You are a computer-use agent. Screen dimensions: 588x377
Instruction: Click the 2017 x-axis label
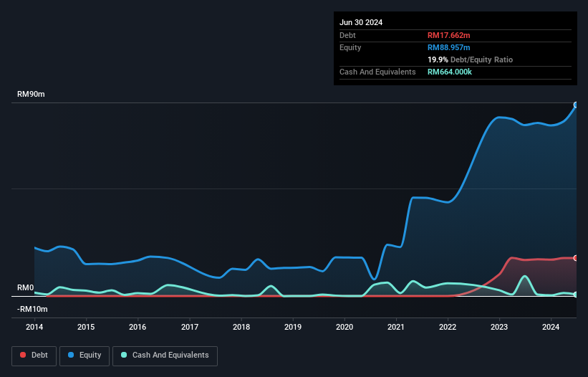(190, 327)
